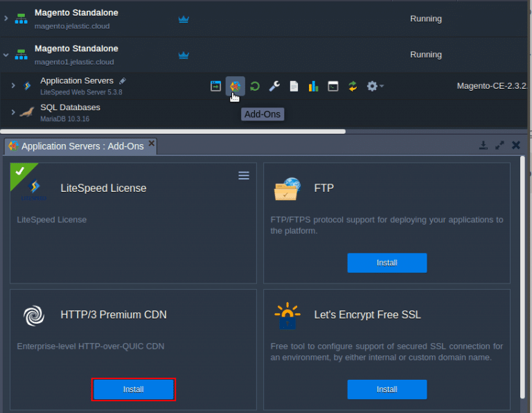This screenshot has height=413, width=532.
Task: Open the Additional settings gear dropdown
Action: 375,86
